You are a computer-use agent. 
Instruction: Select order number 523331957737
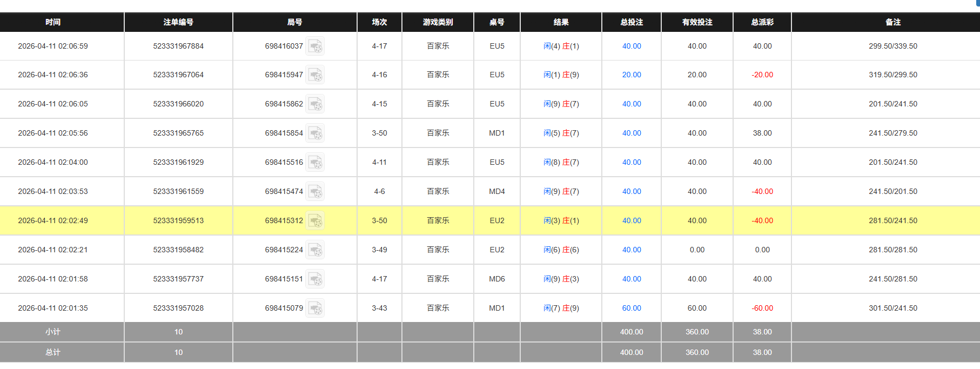click(x=178, y=279)
